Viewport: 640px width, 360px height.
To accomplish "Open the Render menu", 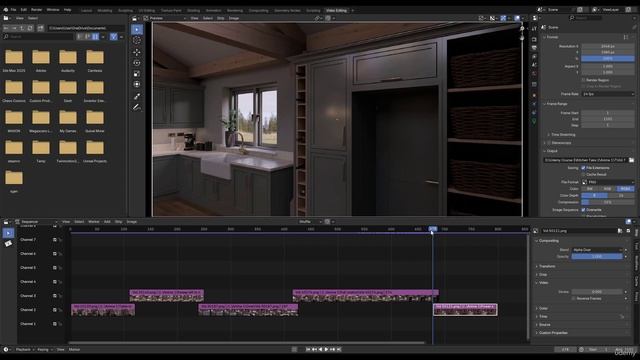I will tap(36, 9).
